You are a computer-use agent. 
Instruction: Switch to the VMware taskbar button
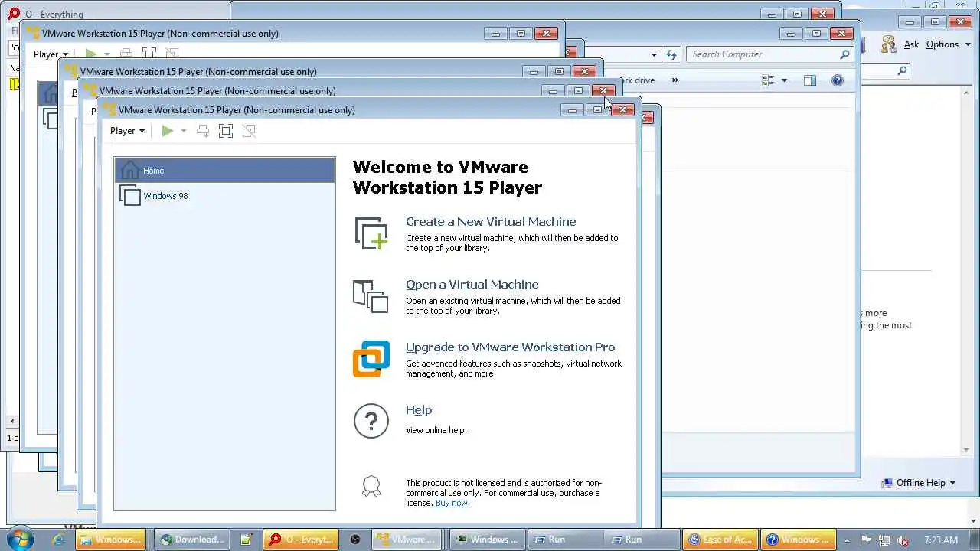408,540
